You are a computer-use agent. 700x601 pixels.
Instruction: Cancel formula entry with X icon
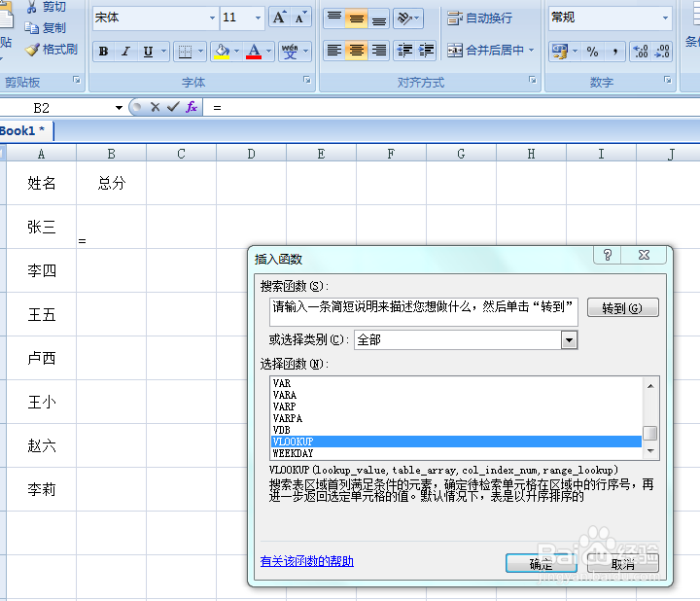tap(155, 107)
